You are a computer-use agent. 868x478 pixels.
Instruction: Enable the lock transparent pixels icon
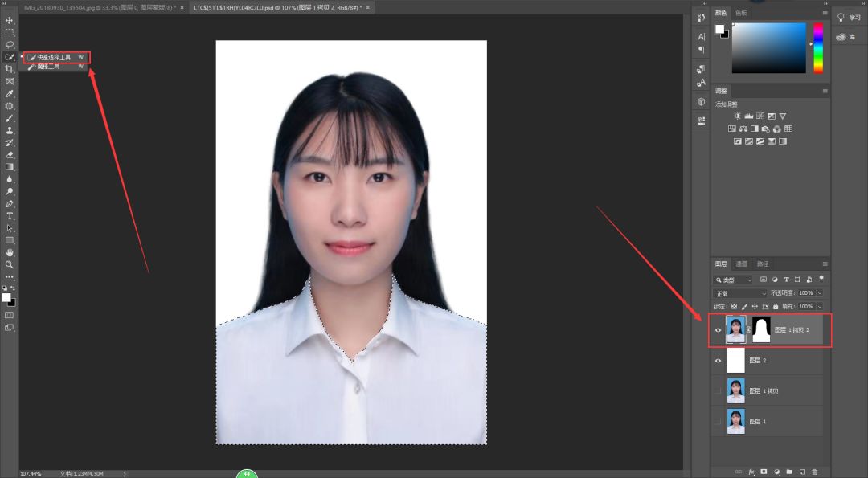[x=734, y=306]
